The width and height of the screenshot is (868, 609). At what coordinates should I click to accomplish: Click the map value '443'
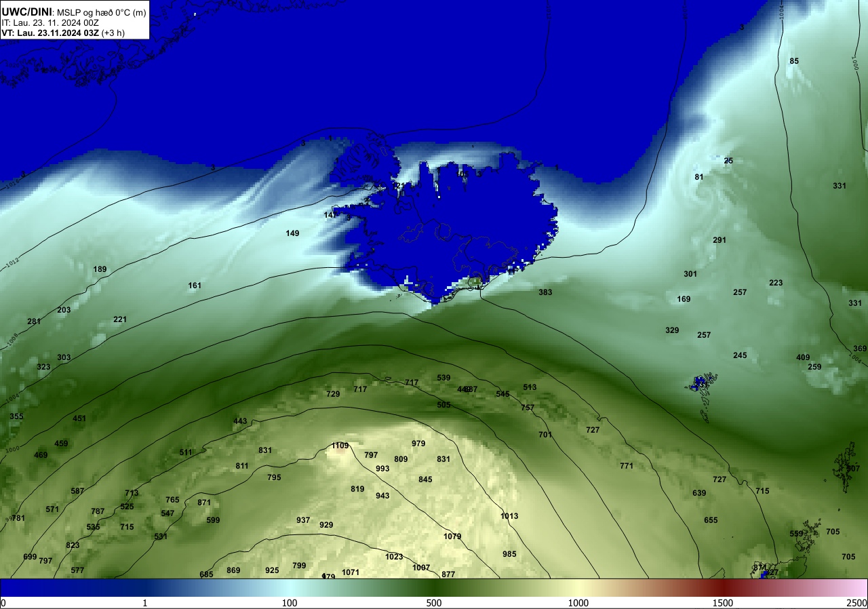[240, 421]
